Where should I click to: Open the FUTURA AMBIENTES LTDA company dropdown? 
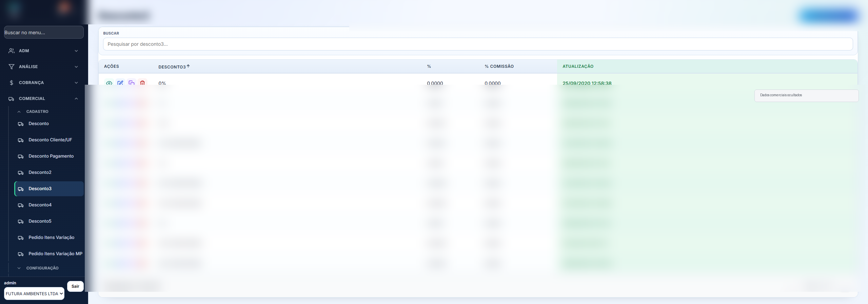pyautogui.click(x=34, y=293)
